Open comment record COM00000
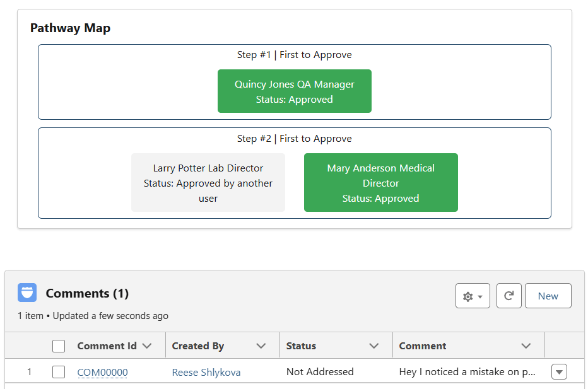The width and height of the screenshot is (588, 389). pos(102,372)
